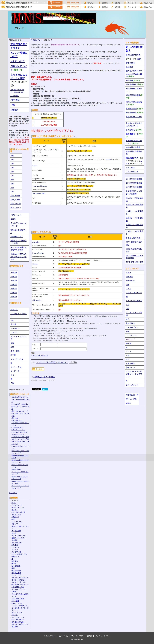Image resolution: width=154 pixels, height=644 pixels.
Task: Open the ジョーク・ネタ category link
Action: coord(17,359)
